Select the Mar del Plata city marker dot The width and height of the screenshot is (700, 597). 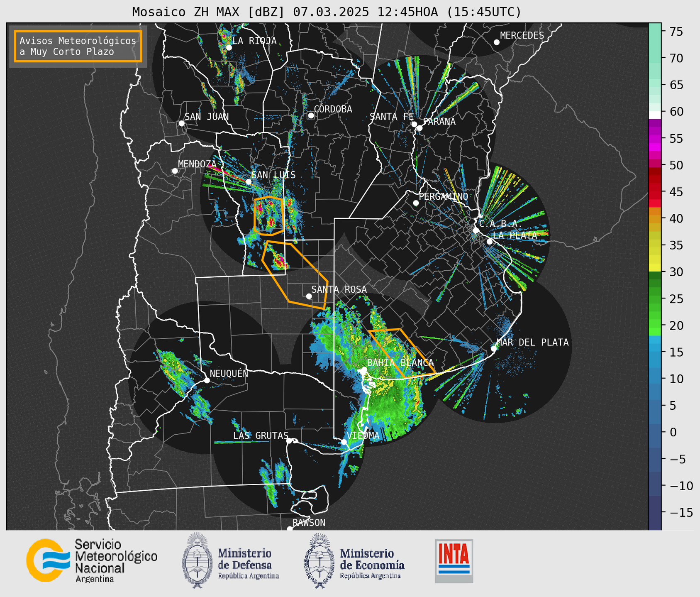[x=493, y=349]
